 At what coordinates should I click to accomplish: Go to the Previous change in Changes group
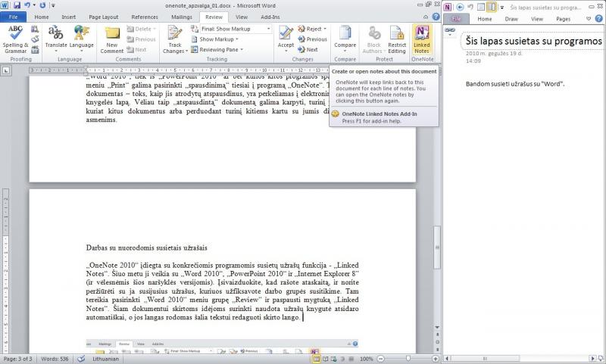[313, 39]
